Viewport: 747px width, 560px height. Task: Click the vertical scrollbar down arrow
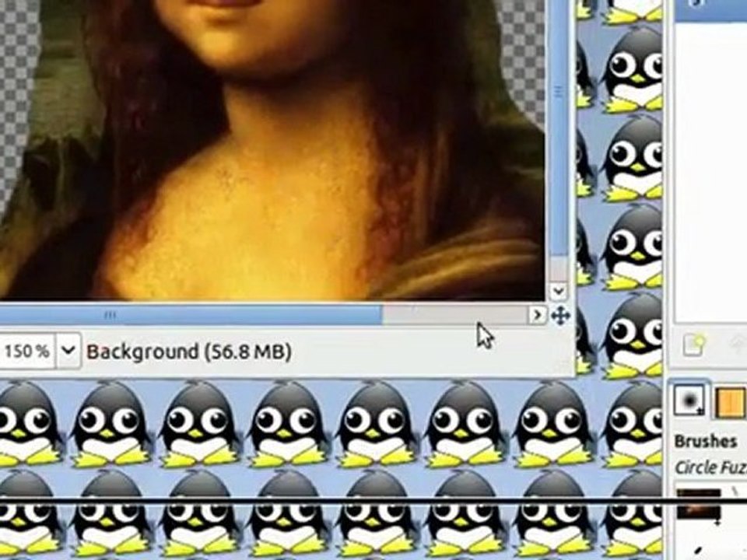click(x=559, y=290)
